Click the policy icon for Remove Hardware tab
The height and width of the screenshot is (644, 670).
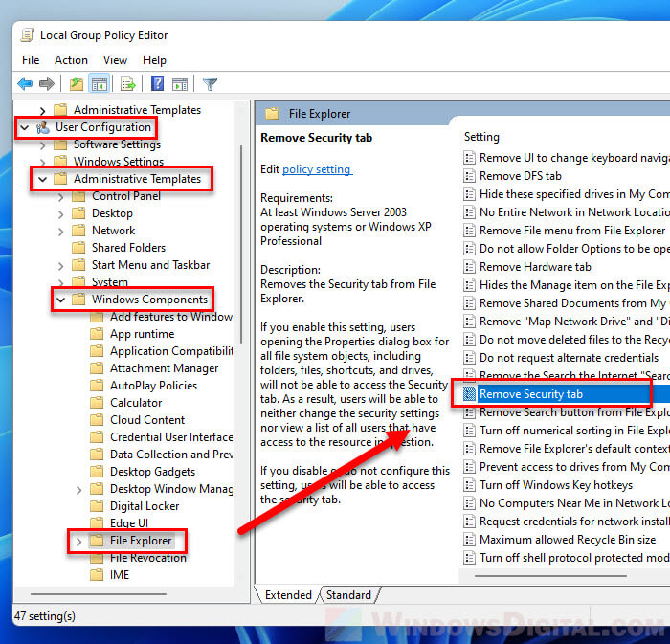click(x=469, y=267)
